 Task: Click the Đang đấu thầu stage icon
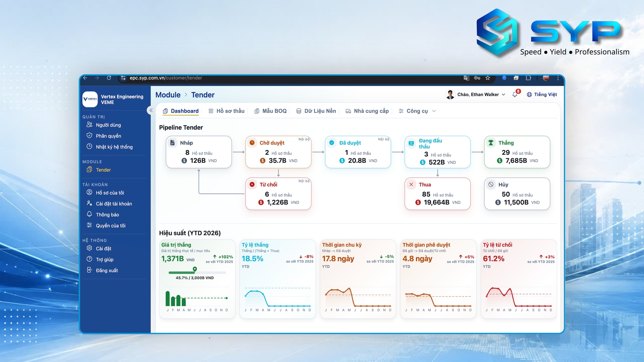tap(411, 143)
